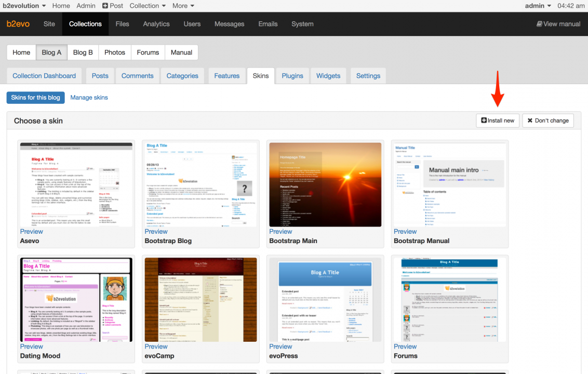The height and width of the screenshot is (374, 588).
Task: Choose the Bootstrap Blog skin thumbnail
Action: click(x=201, y=184)
